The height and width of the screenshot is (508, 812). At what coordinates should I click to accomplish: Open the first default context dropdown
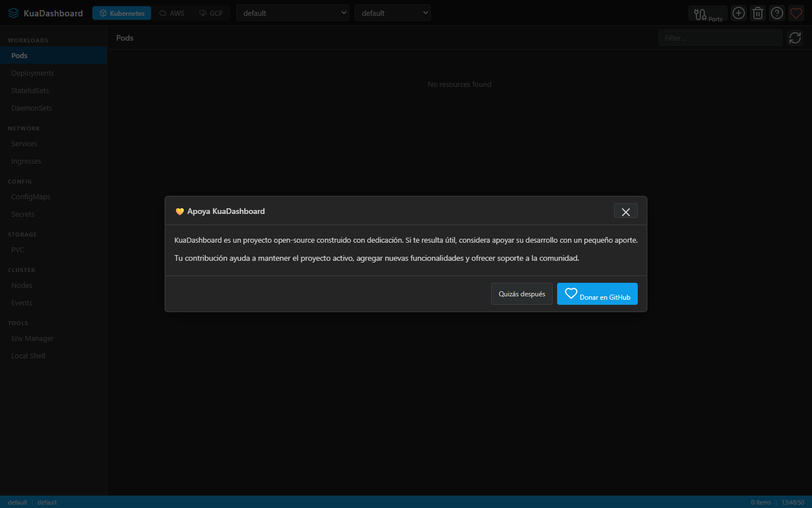(x=293, y=13)
